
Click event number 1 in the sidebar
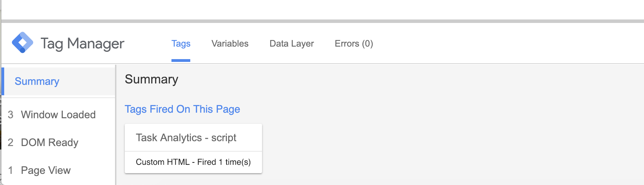coord(10,170)
